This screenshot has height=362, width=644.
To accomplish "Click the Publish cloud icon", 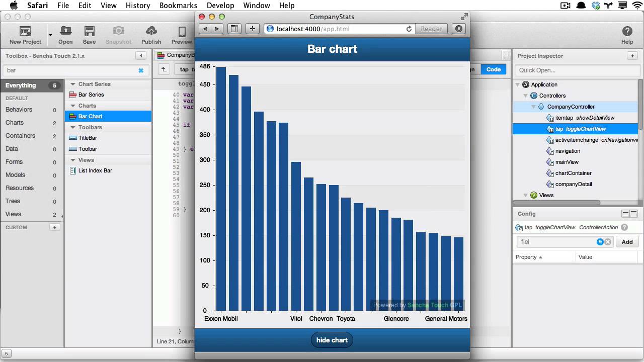I will (x=151, y=31).
